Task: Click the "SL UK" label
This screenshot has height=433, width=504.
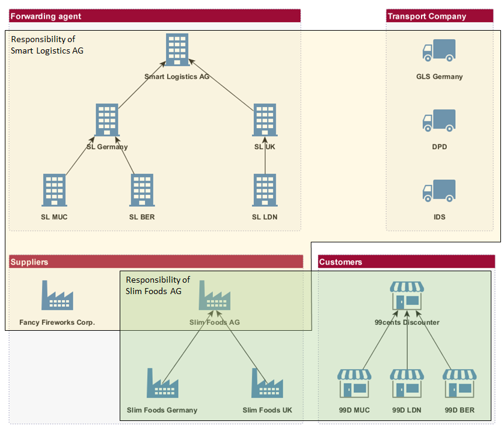Action: click(x=265, y=147)
